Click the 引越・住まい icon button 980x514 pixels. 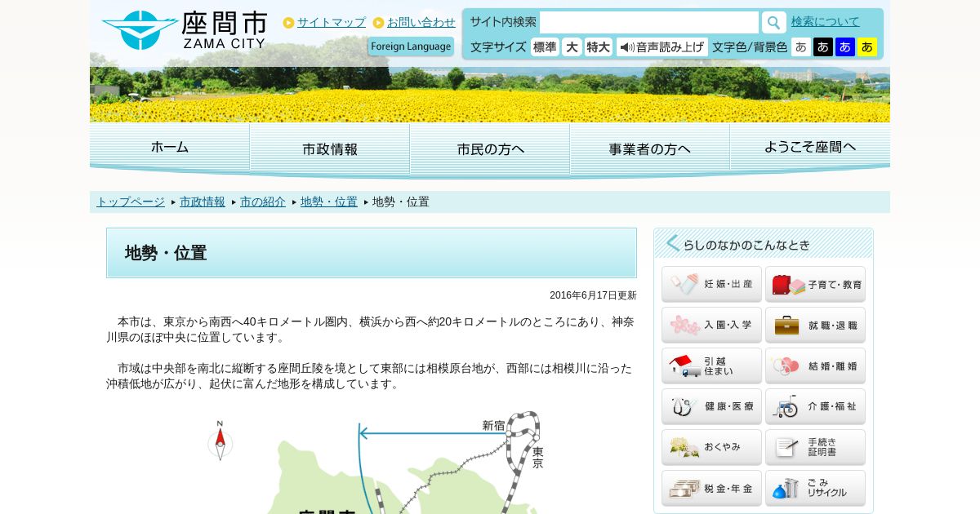(x=711, y=366)
